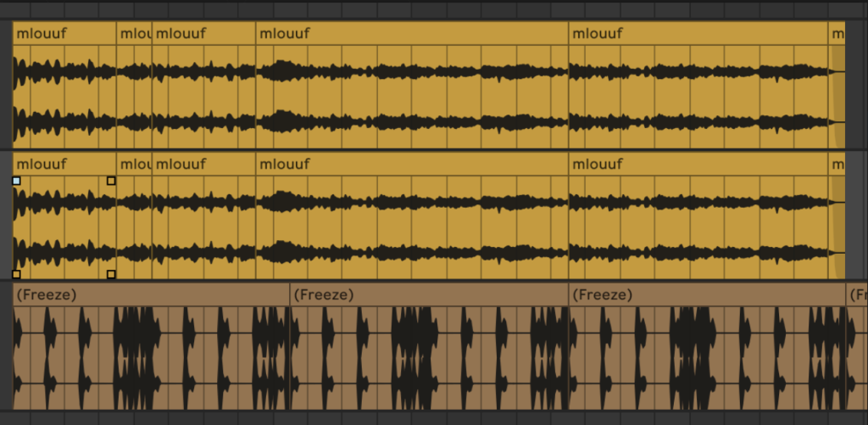
Task: Select the second (Freeze) clip header
Action: coord(429,295)
